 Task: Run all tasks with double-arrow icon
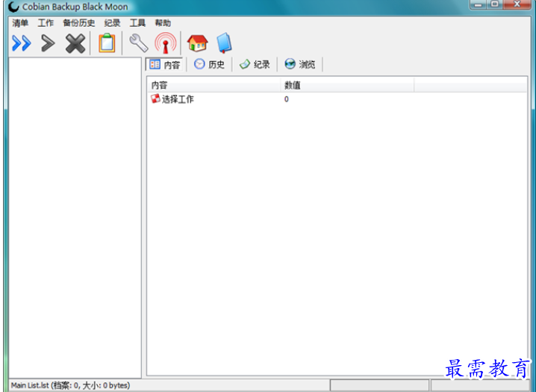(22, 43)
